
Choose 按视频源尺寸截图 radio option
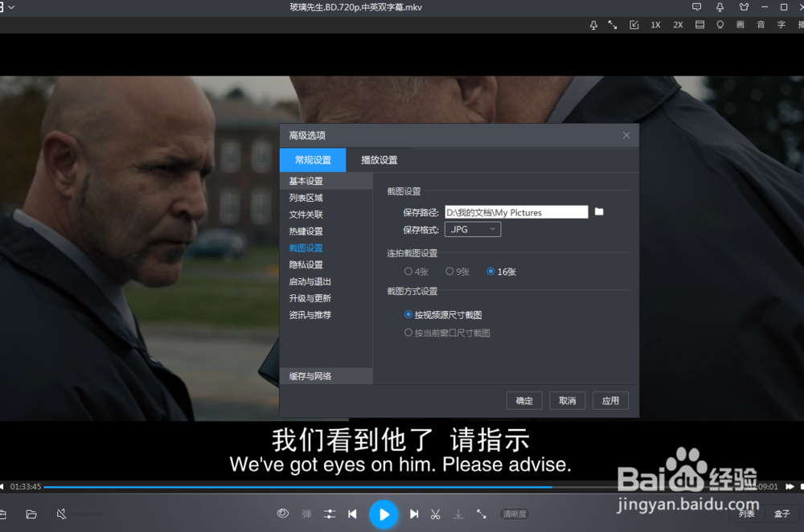[x=443, y=315]
